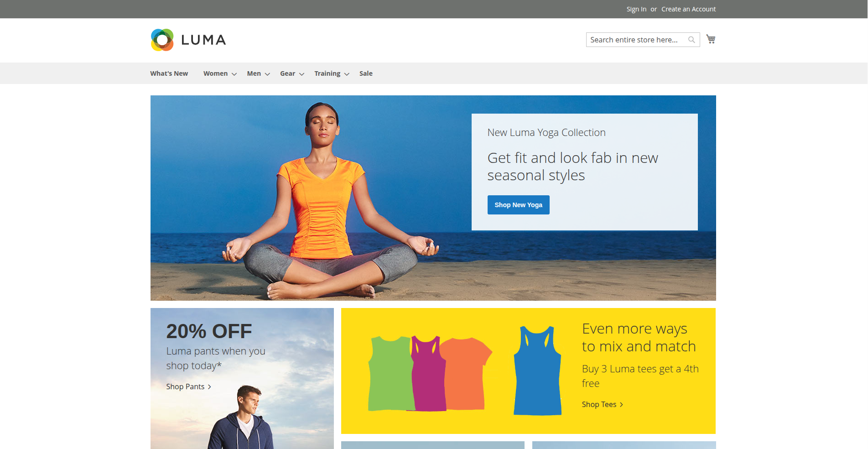Expand the Men menu chevron
Screen dimensions: 868x449
click(x=267, y=74)
